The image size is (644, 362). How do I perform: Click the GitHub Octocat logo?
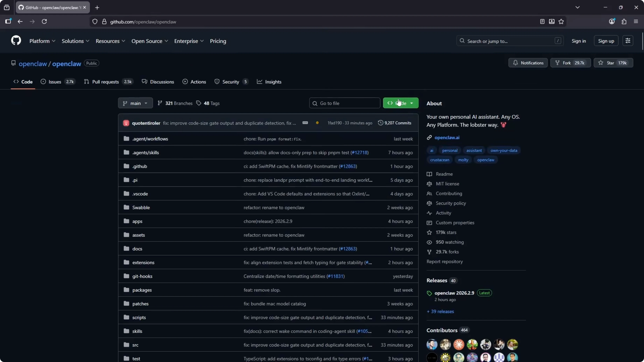tap(16, 40)
